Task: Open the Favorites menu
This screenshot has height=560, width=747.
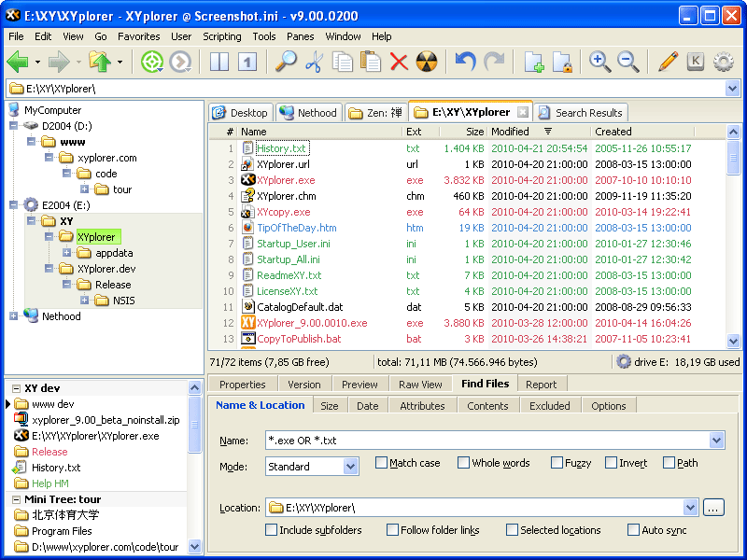Action: click(138, 36)
